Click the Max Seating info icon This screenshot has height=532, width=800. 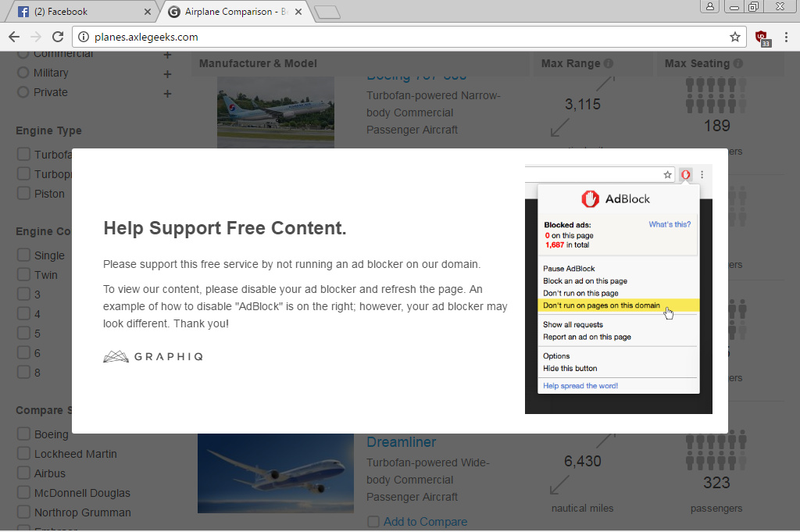coord(738,63)
